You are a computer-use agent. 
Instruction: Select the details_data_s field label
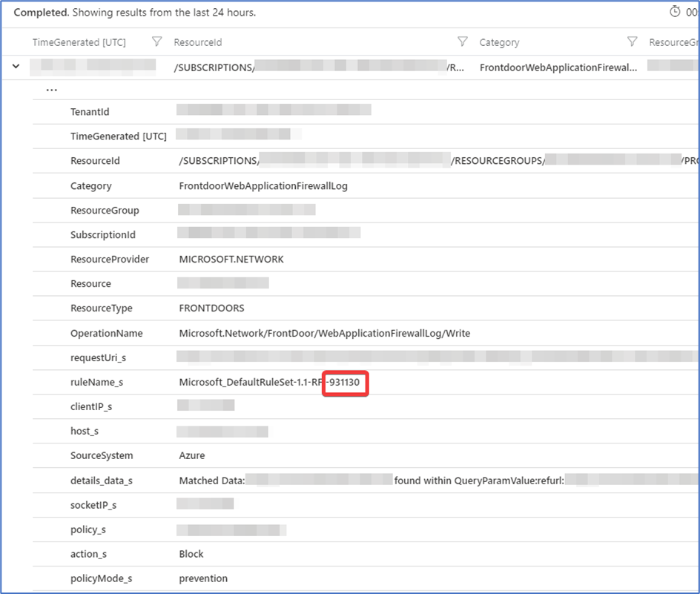[102, 481]
